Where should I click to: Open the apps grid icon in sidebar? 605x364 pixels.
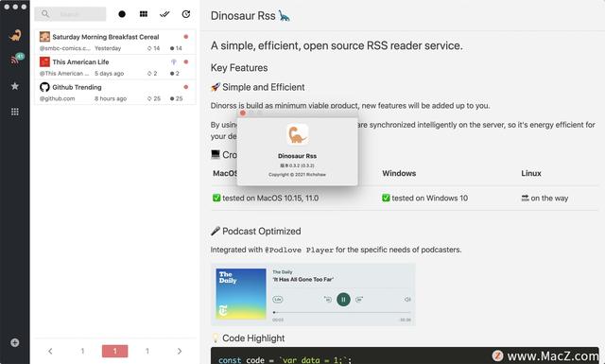15,112
